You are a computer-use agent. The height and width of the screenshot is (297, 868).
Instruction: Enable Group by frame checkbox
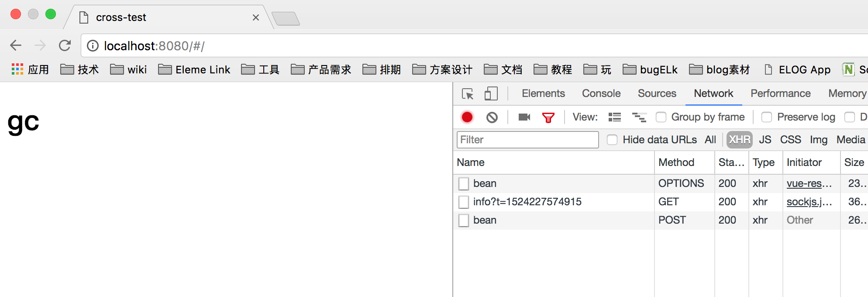(661, 117)
